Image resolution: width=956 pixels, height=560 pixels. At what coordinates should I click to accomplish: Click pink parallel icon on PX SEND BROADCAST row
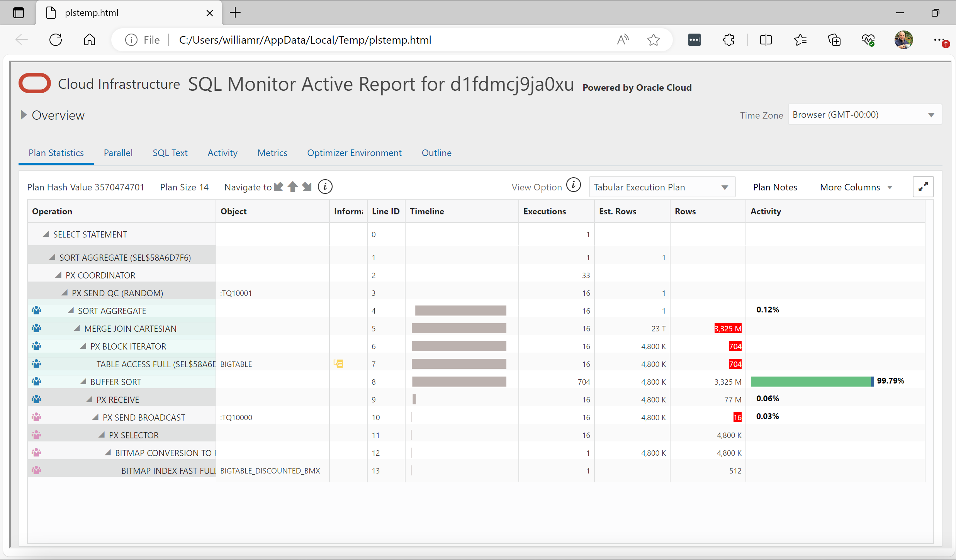[x=37, y=417]
